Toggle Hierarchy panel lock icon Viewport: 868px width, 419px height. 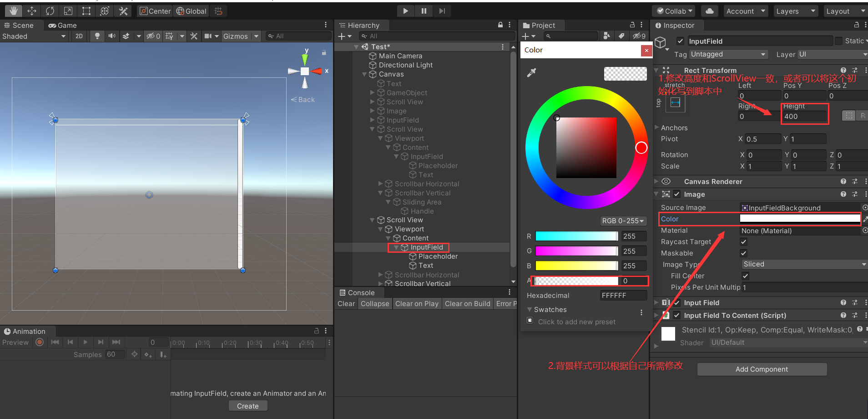(x=500, y=25)
